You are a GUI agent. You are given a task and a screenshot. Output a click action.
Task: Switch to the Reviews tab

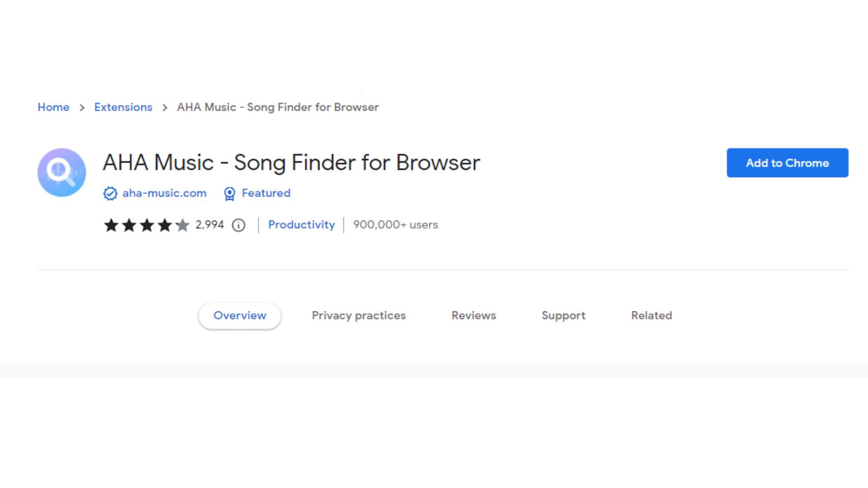tap(473, 315)
